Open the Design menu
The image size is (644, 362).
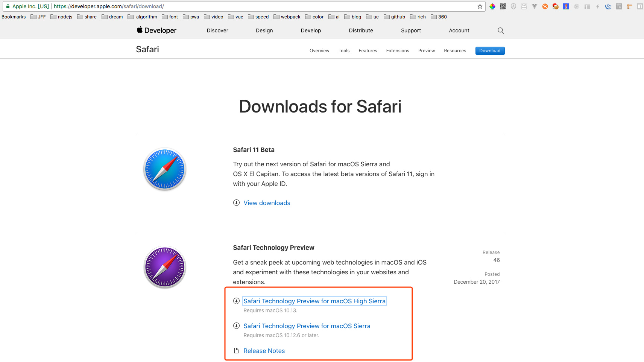(264, 30)
